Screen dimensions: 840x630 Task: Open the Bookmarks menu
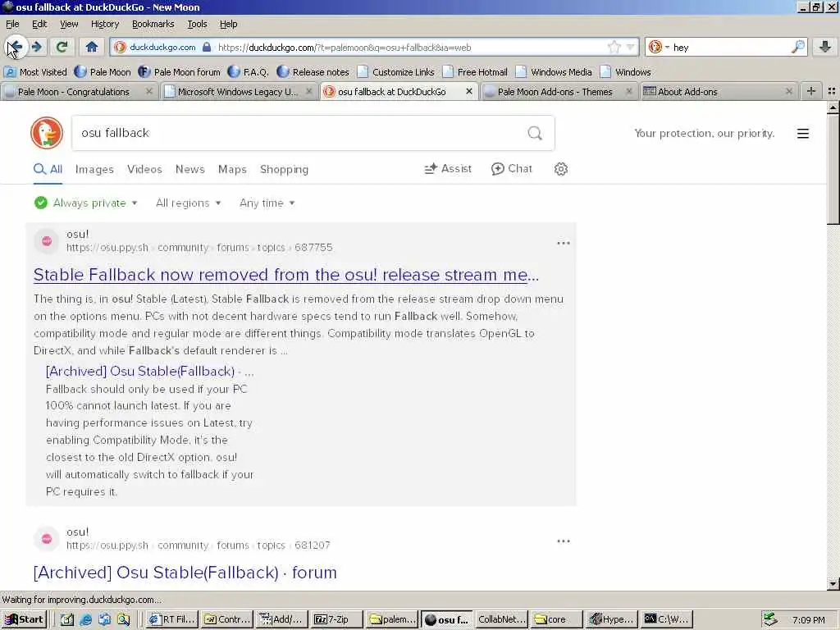pyautogui.click(x=153, y=24)
